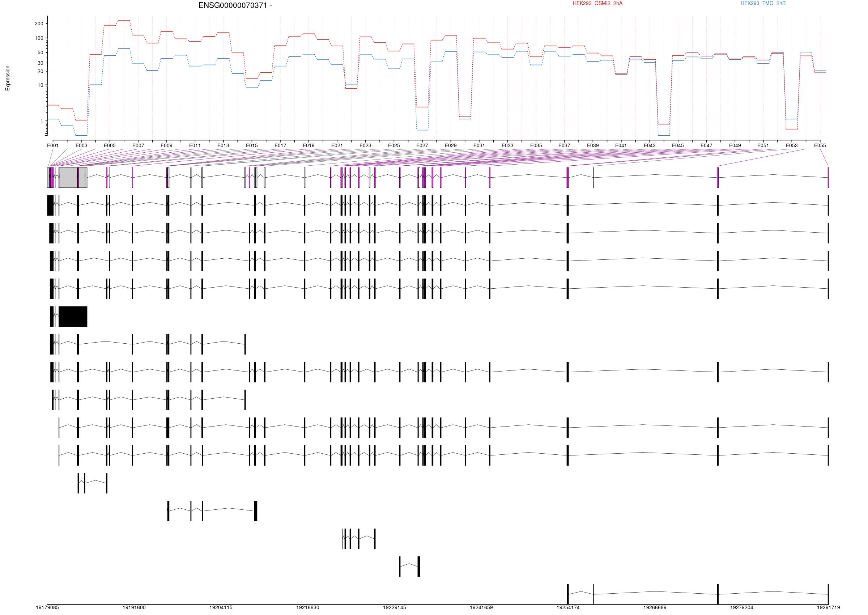Click exon label E019
This screenshot has width=868, height=615.
coord(309,145)
